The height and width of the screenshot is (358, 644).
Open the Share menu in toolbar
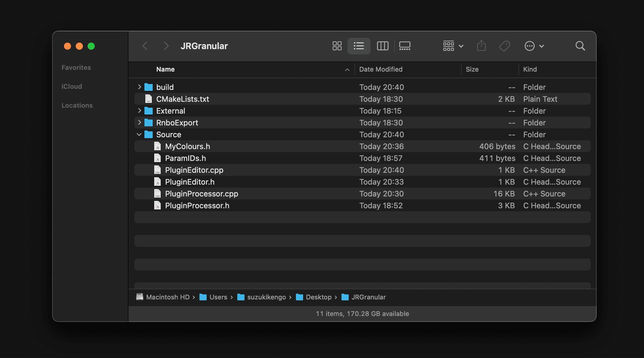pos(482,46)
